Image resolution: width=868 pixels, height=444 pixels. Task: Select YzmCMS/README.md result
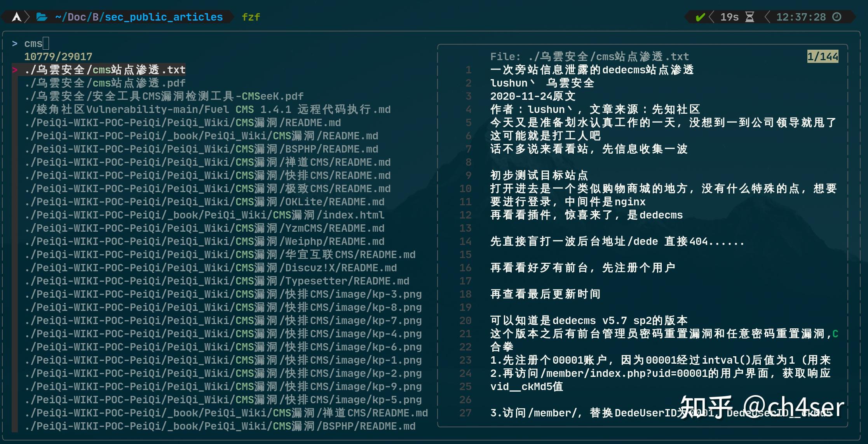(204, 228)
